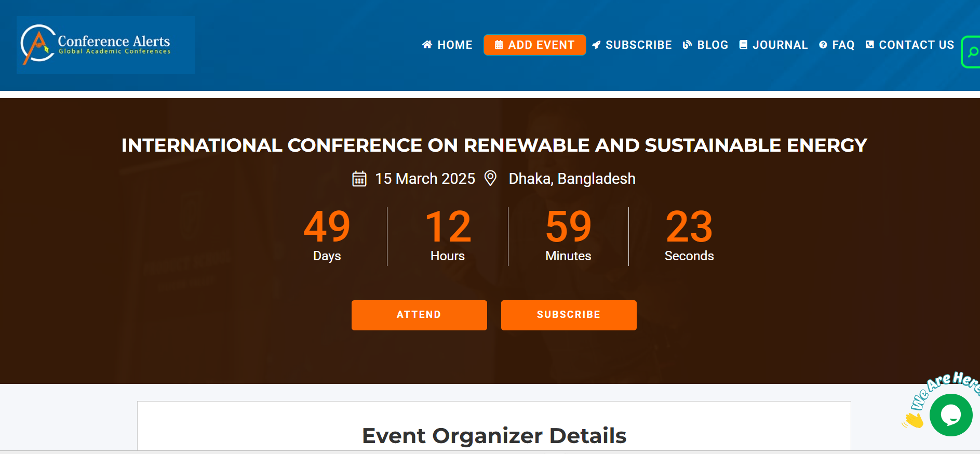Click the calendar icon near 15 March 2025

[359, 179]
